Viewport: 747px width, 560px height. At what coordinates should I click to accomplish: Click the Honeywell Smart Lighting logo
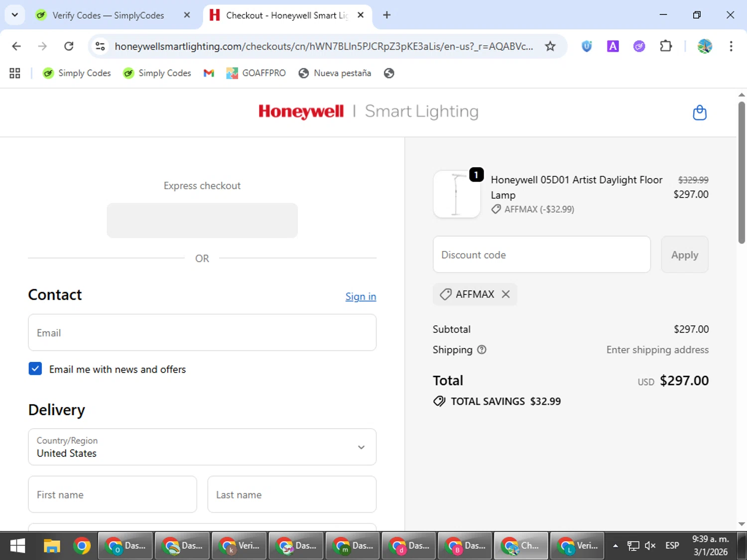tap(369, 112)
